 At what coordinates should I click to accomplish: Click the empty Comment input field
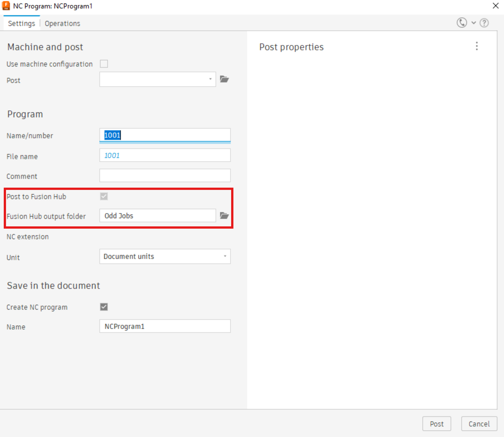pos(165,176)
